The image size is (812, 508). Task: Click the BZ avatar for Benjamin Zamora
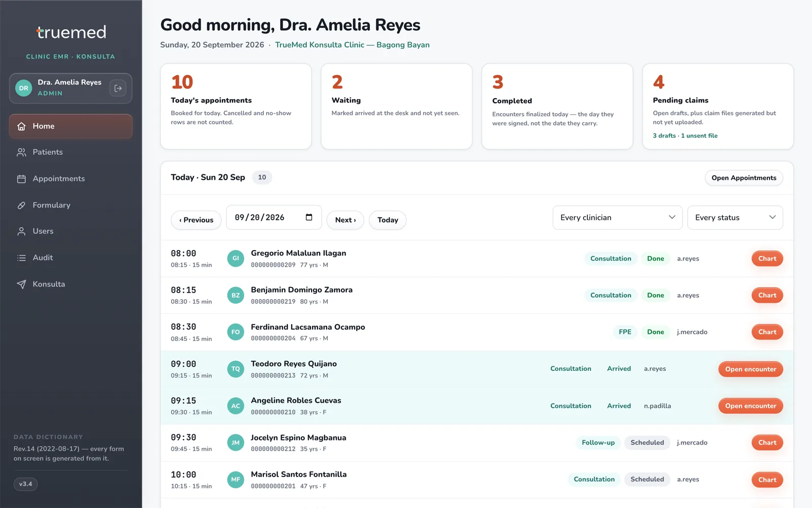tap(235, 295)
